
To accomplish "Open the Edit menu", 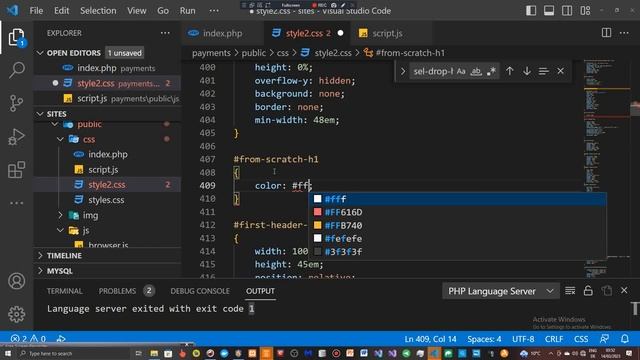I will [x=62, y=11].
